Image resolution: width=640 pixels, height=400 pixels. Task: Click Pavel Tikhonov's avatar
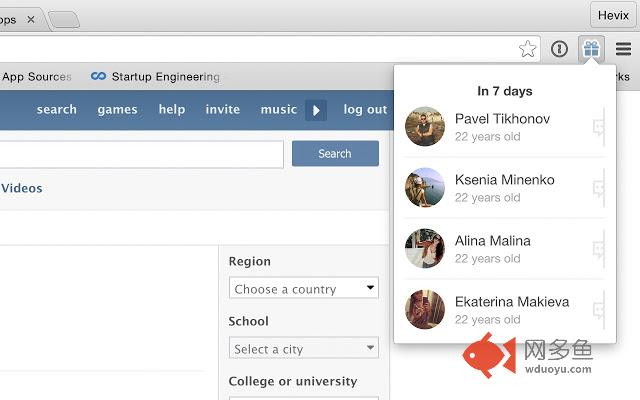click(425, 127)
